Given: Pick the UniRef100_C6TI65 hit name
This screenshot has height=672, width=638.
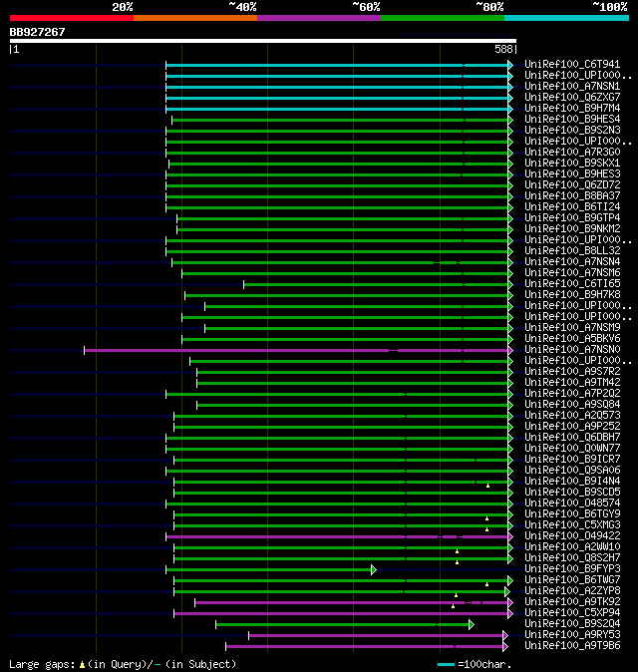Looking at the screenshot, I should click(x=572, y=284).
